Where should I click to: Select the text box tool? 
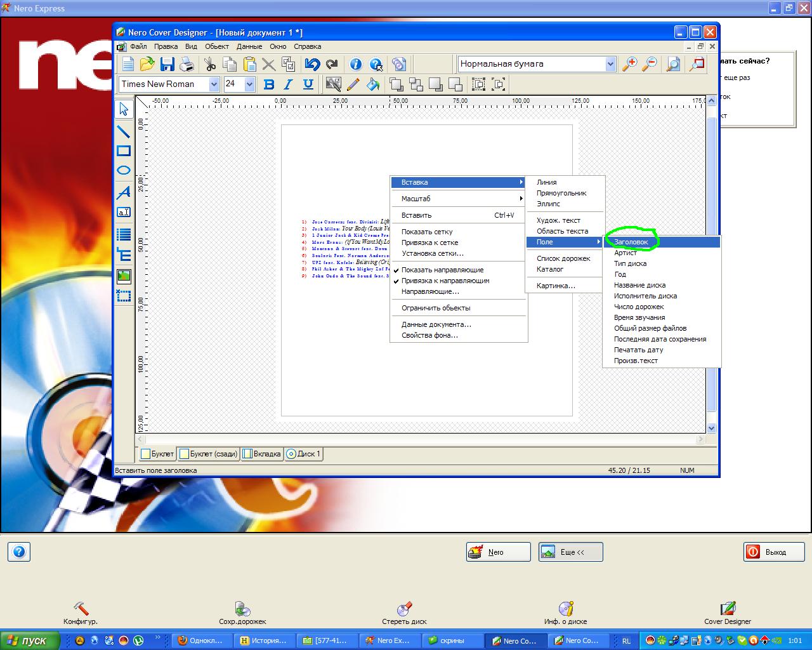coord(124,212)
